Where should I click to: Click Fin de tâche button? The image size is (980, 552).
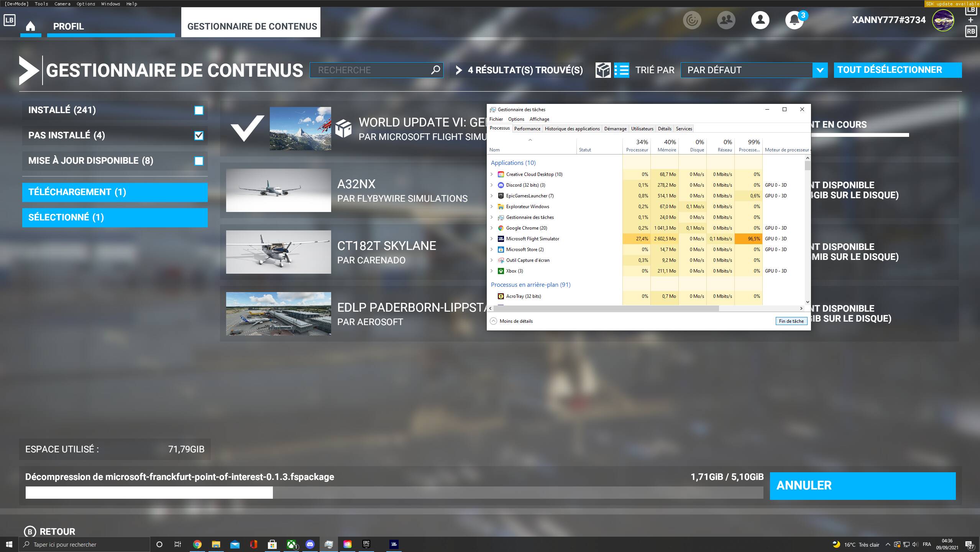(x=791, y=321)
